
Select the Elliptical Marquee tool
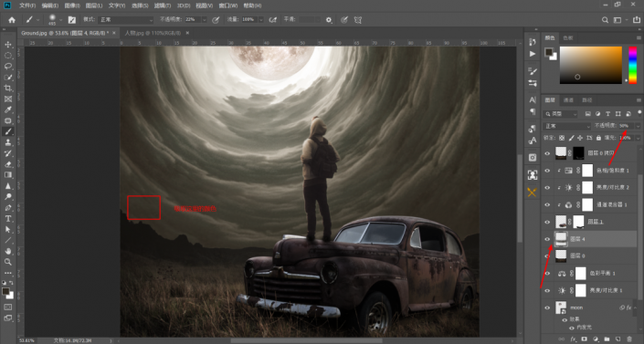(x=8, y=56)
